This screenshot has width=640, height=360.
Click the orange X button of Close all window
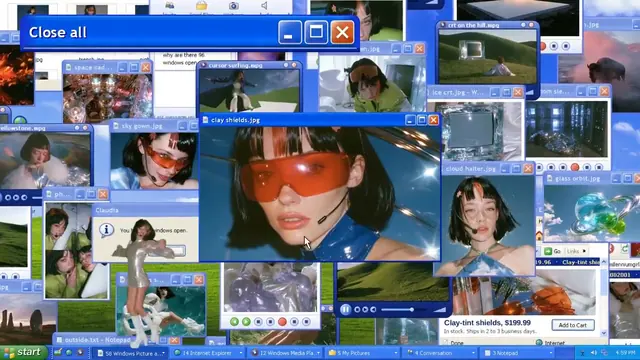[342, 32]
